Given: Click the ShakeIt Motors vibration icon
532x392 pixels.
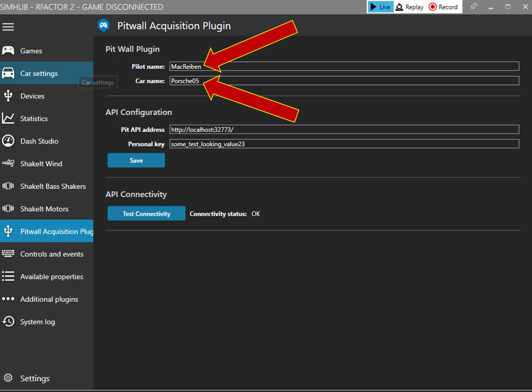Looking at the screenshot, I should click(8, 209).
